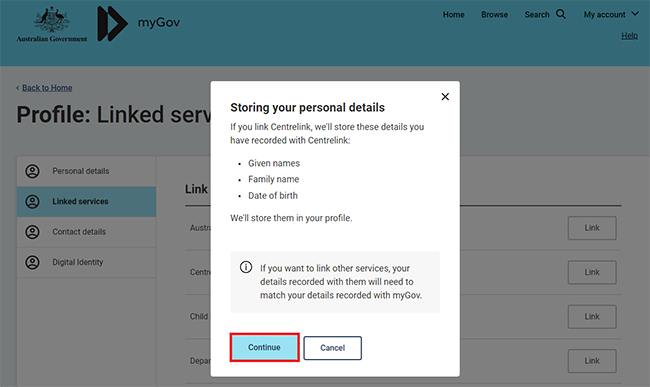Follow the Help link
The image size is (650, 387).
click(x=629, y=36)
